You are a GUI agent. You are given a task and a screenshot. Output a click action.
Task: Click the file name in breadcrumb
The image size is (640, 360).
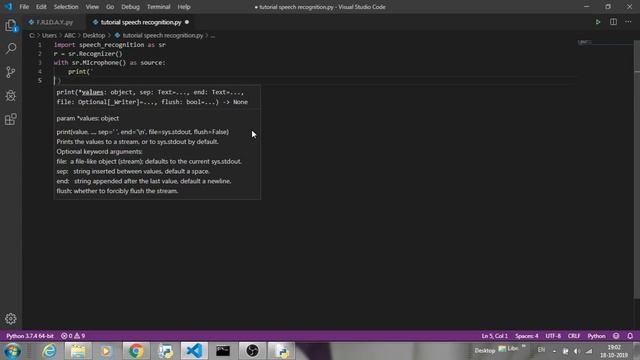pos(163,36)
